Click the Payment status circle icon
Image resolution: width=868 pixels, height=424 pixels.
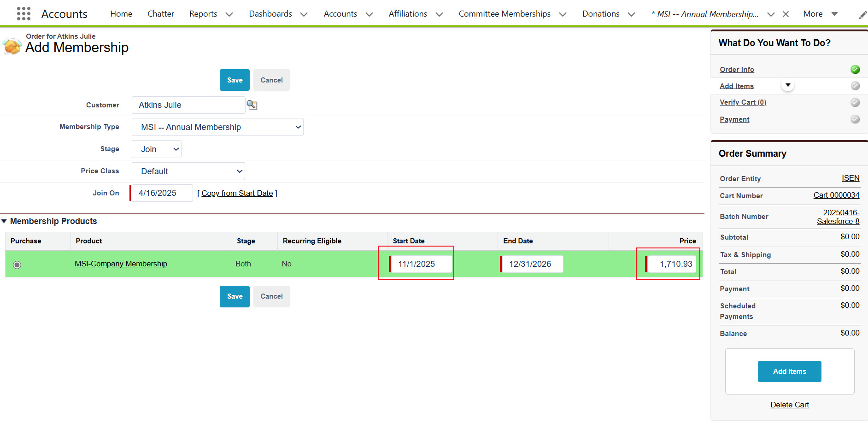[x=855, y=119]
